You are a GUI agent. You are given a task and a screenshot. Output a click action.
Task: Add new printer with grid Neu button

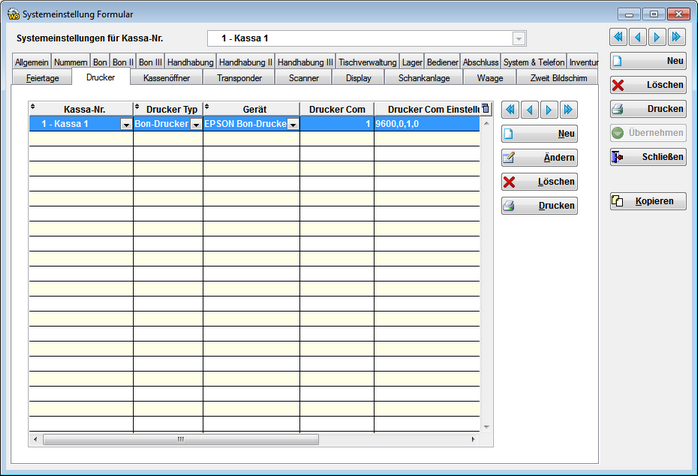coord(540,134)
